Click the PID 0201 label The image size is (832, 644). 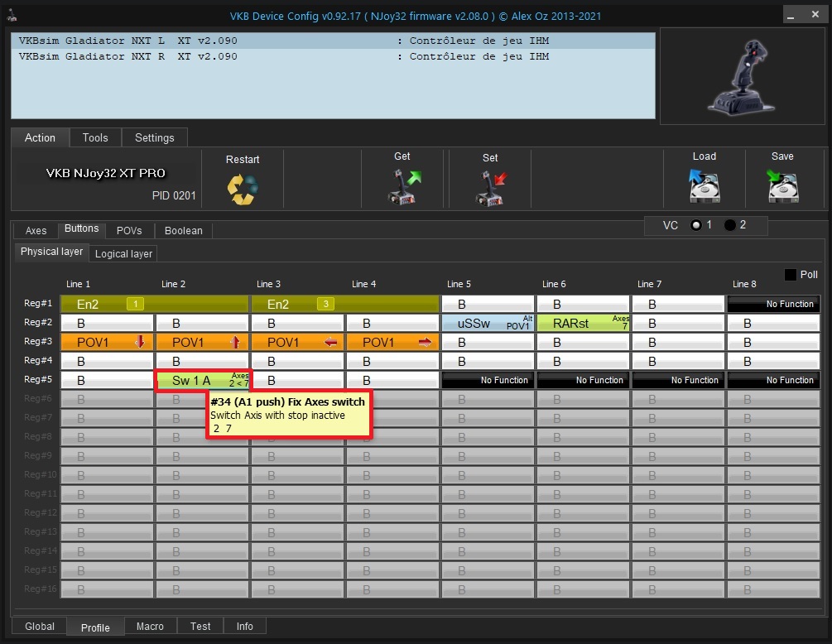point(174,195)
